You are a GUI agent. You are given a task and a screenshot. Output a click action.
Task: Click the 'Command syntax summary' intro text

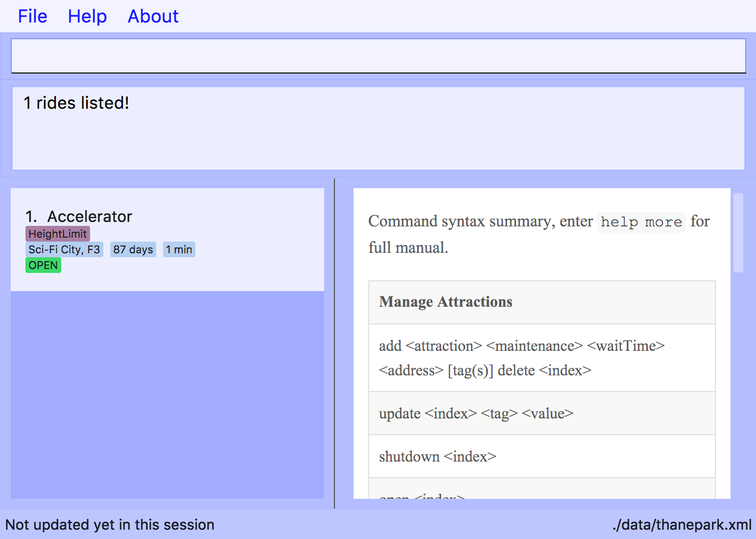[x=539, y=234]
